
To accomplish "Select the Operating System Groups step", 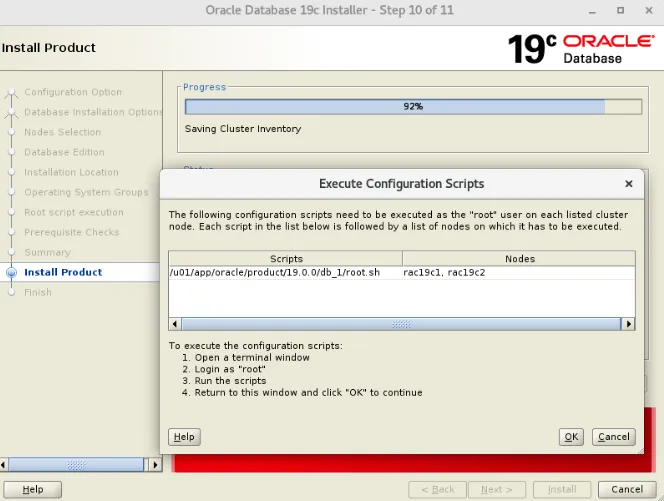I will click(x=86, y=192).
